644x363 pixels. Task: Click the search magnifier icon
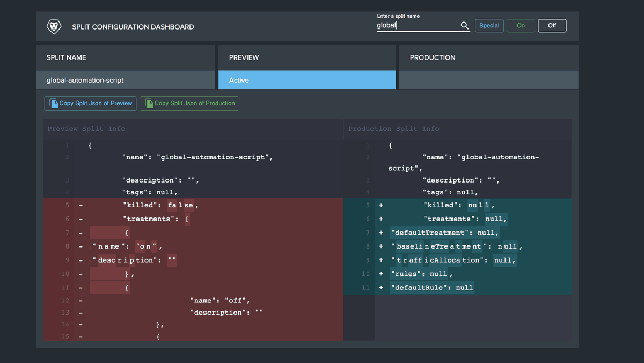pyautogui.click(x=465, y=25)
